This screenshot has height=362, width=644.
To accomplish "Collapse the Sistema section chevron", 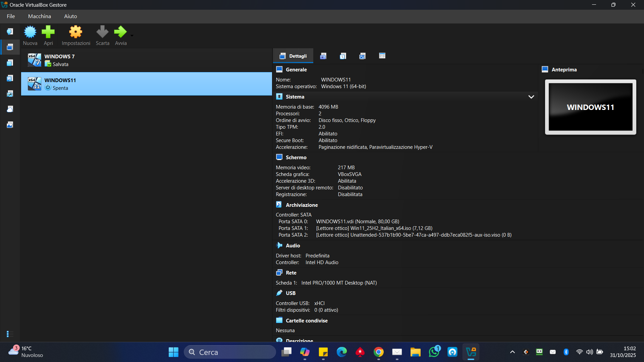I will coord(531,97).
